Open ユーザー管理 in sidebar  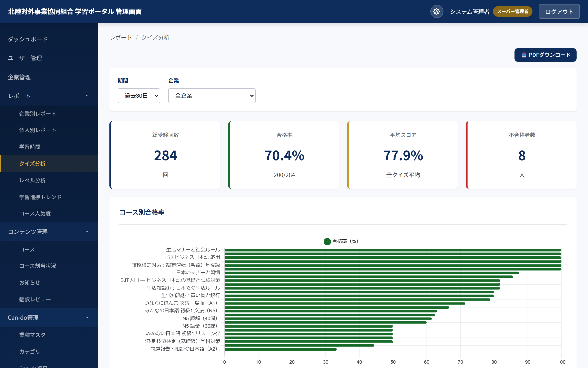pyautogui.click(x=49, y=58)
